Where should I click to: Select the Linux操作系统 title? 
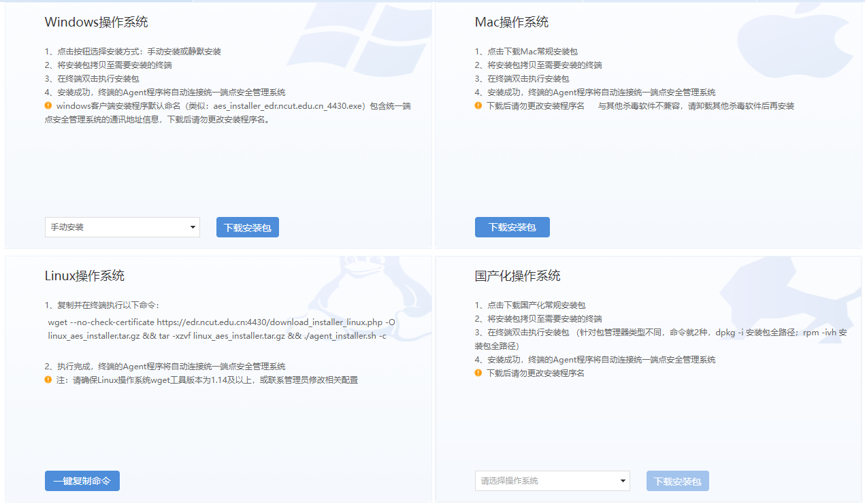tap(84, 276)
